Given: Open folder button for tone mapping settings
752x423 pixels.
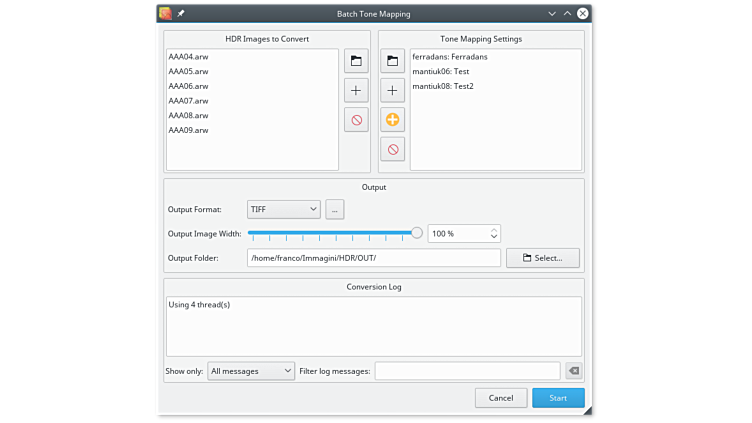Looking at the screenshot, I should pyautogui.click(x=392, y=61).
